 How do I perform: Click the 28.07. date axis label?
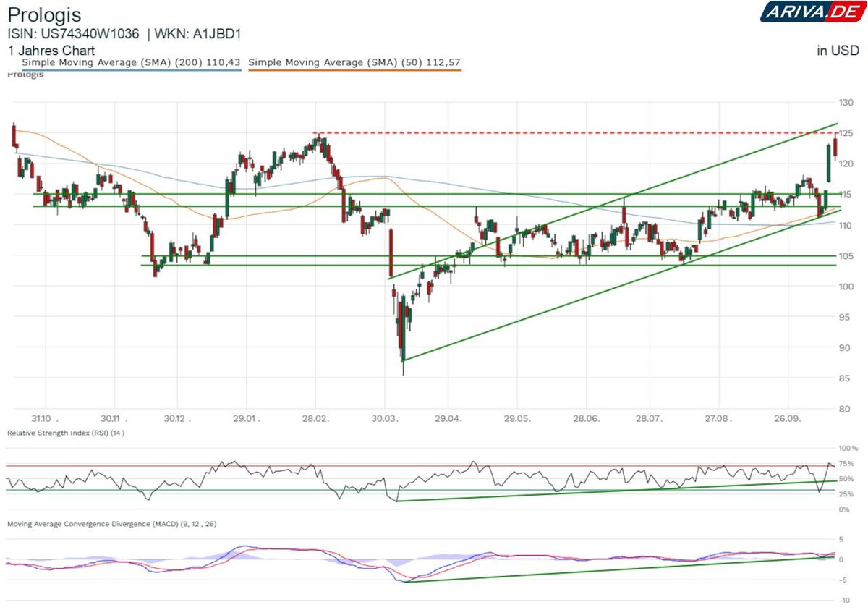pos(649,418)
